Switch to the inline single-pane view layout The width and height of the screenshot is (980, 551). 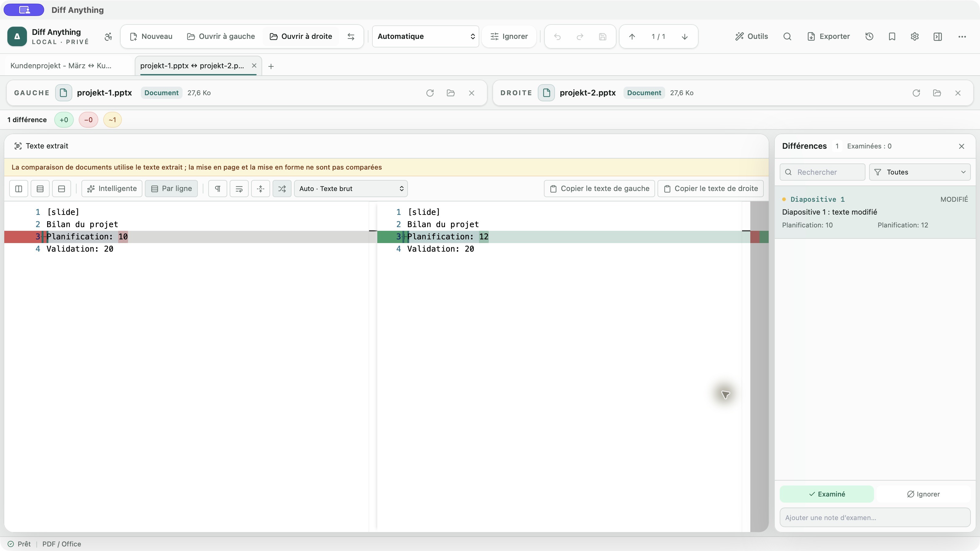click(x=62, y=189)
